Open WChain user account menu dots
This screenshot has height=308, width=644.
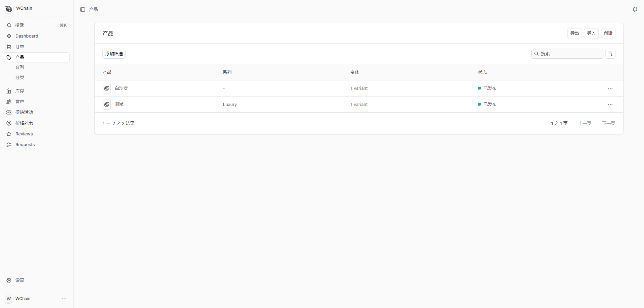[64, 299]
